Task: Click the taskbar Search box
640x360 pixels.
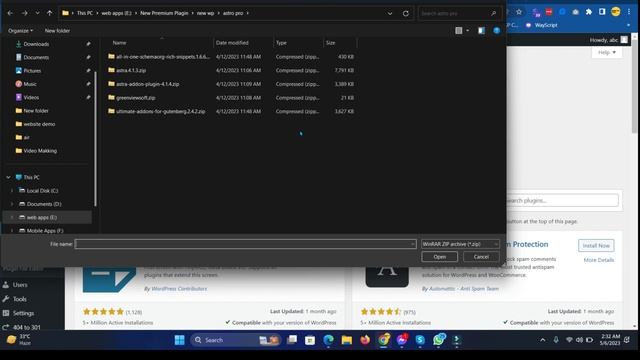Action: click(235, 340)
